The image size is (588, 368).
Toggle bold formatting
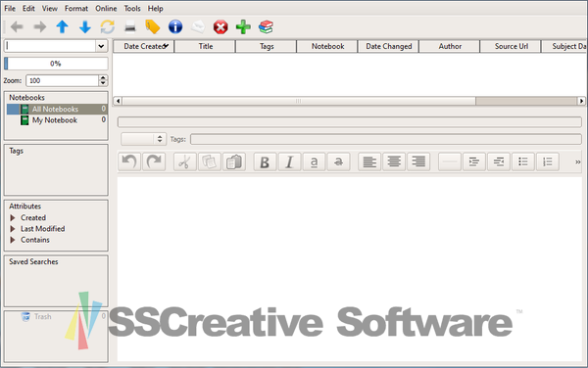(265, 161)
